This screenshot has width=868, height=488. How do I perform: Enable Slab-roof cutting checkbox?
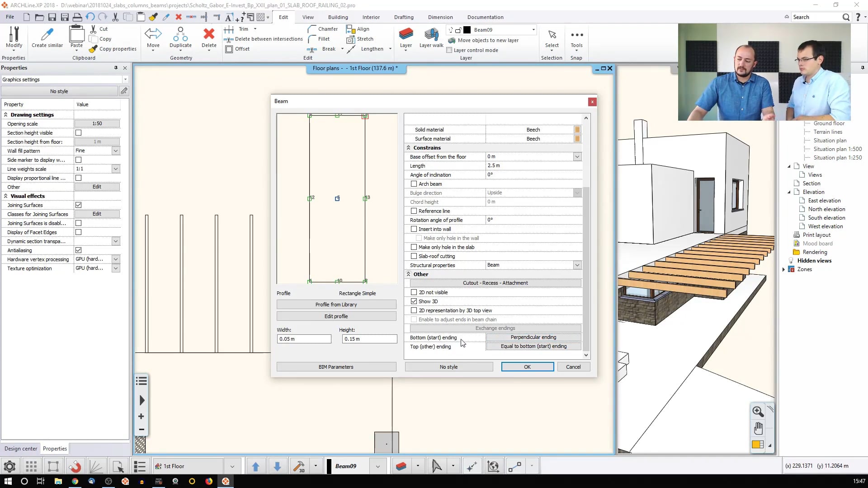point(414,256)
